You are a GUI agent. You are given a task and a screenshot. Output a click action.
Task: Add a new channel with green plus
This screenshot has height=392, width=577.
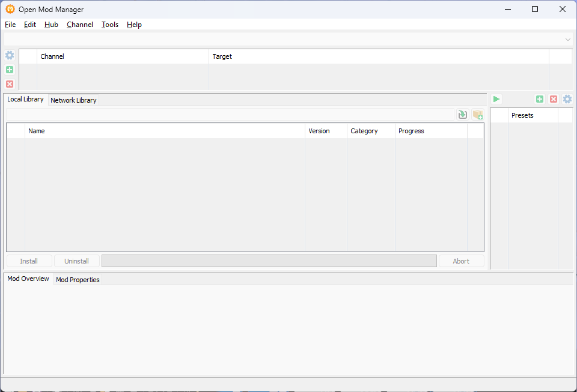[10, 70]
